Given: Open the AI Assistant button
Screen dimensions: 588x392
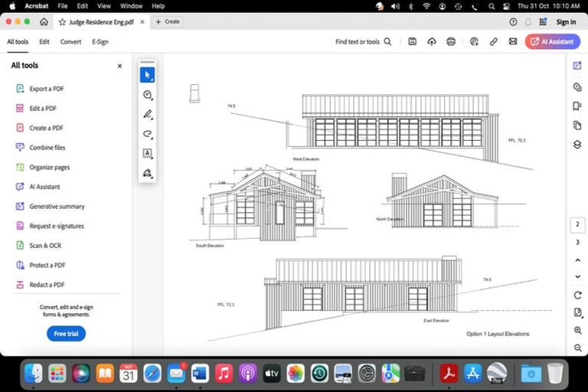Looking at the screenshot, I should click(x=553, y=42).
